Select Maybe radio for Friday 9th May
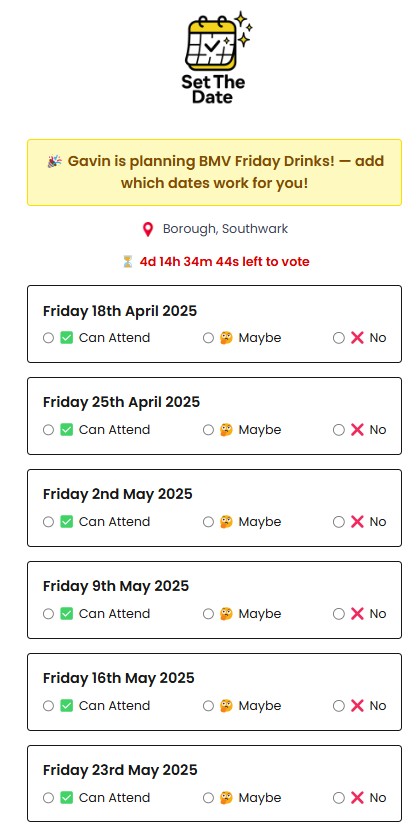 tap(208, 614)
